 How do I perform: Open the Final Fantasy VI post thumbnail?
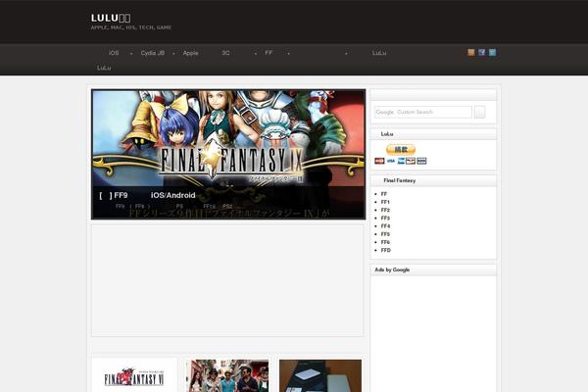(x=134, y=375)
